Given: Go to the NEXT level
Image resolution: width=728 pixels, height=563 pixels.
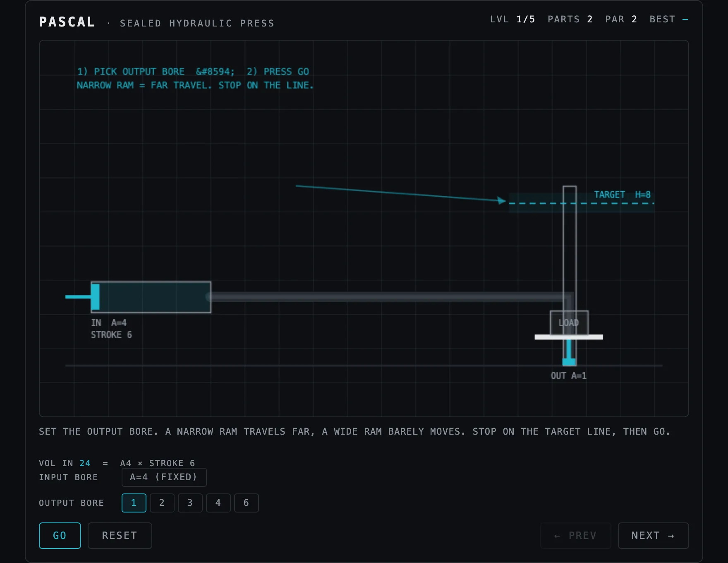Looking at the screenshot, I should pyautogui.click(x=653, y=535).
